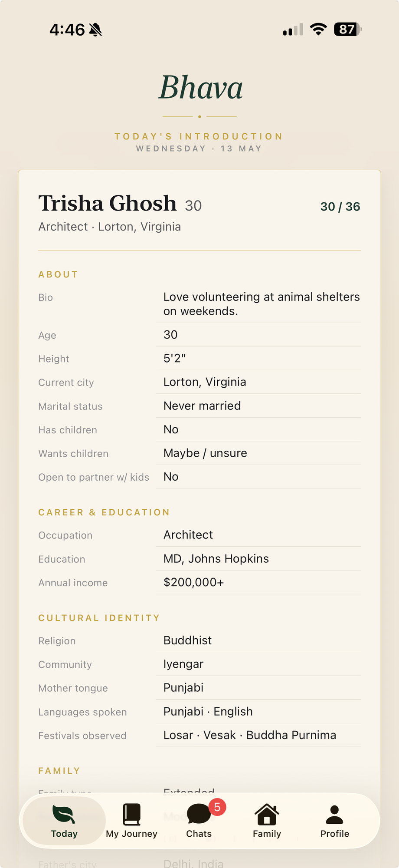Tap the Never married status value
The image size is (399, 868).
coord(202,406)
